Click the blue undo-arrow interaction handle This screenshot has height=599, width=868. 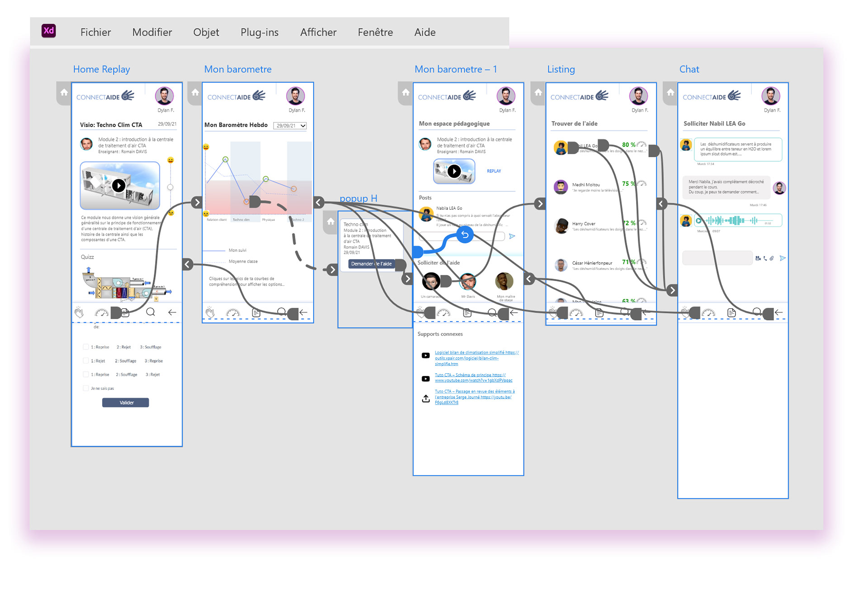click(464, 235)
